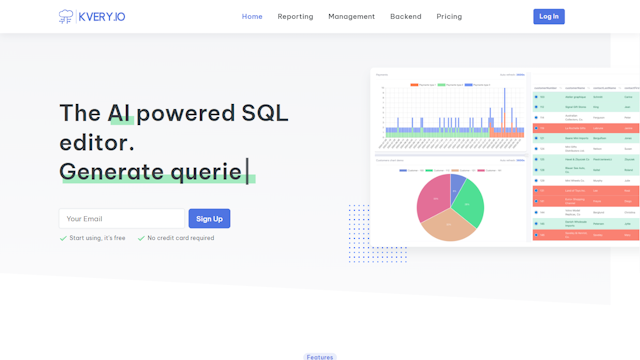
Task: Open the Home menu item
Action: [x=252, y=17]
